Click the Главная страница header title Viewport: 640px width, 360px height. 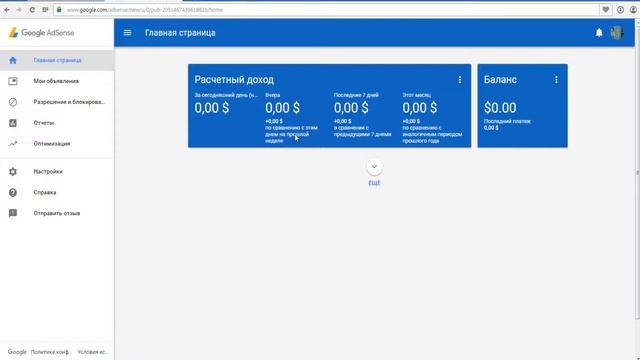tap(180, 33)
